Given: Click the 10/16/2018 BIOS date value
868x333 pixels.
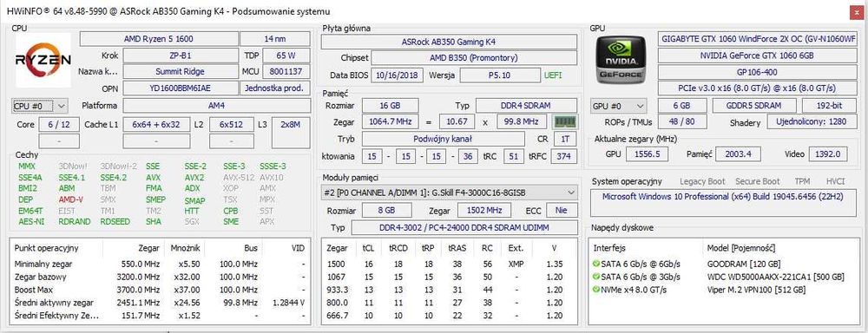Looking at the screenshot, I should 397,75.
